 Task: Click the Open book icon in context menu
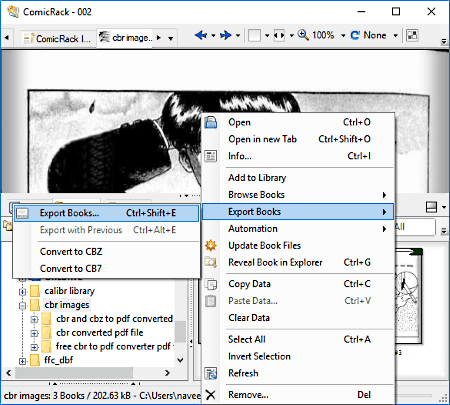tap(211, 122)
